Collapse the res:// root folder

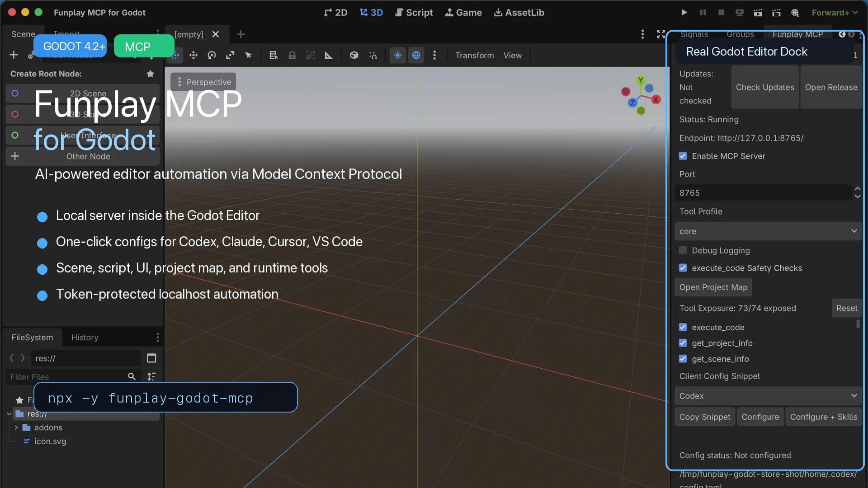(x=9, y=413)
